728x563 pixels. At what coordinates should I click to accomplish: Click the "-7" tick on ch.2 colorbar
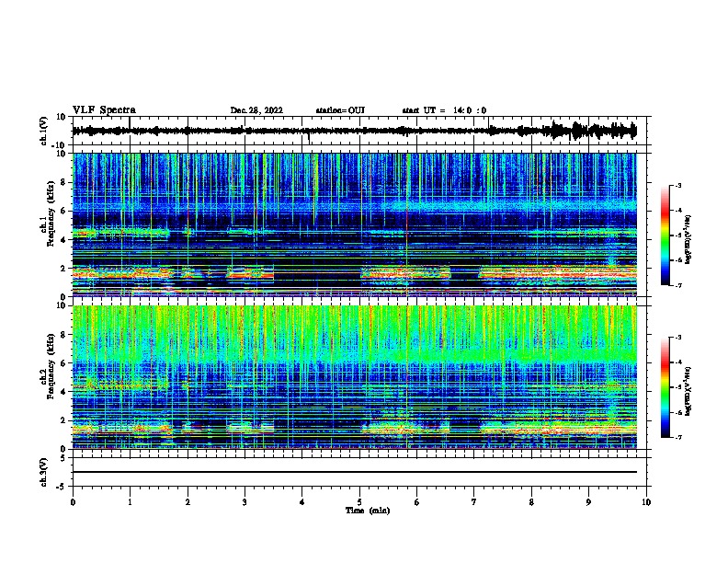[x=677, y=437]
